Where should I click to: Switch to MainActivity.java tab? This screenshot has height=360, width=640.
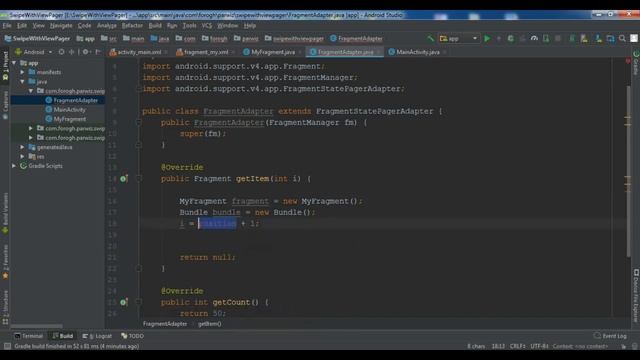418,52
